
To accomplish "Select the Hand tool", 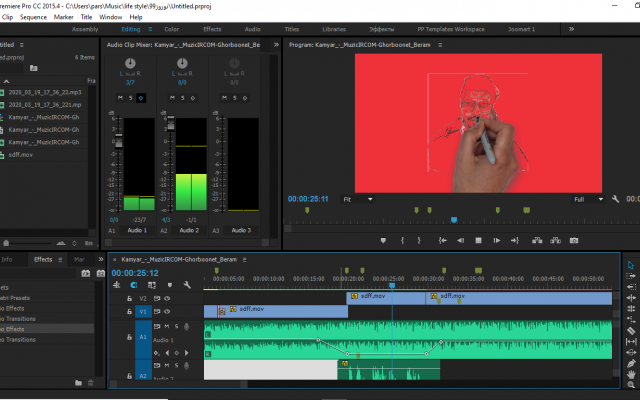I will (x=631, y=374).
